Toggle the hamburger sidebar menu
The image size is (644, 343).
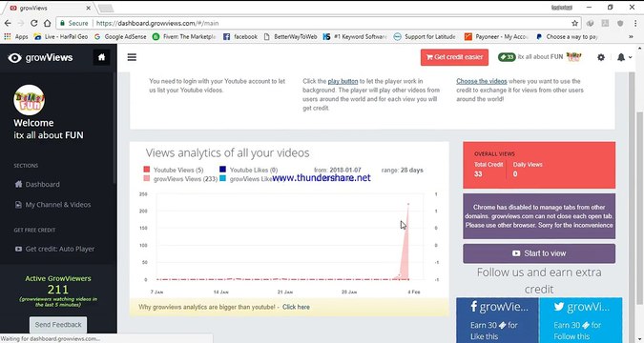click(x=132, y=57)
